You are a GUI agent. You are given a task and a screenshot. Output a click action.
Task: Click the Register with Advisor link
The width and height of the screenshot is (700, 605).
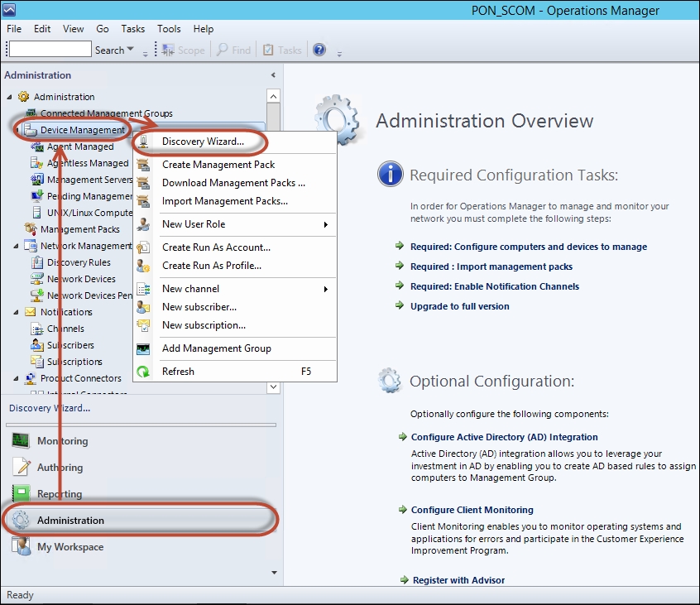click(458, 580)
